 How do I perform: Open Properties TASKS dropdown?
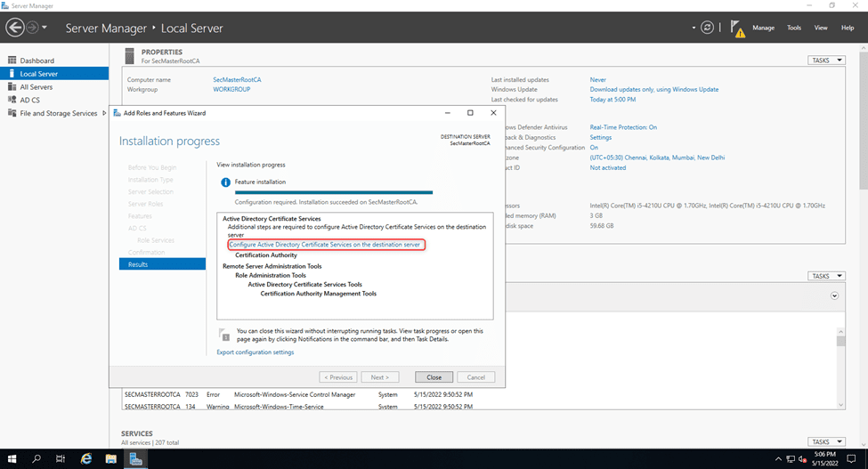[x=826, y=61]
